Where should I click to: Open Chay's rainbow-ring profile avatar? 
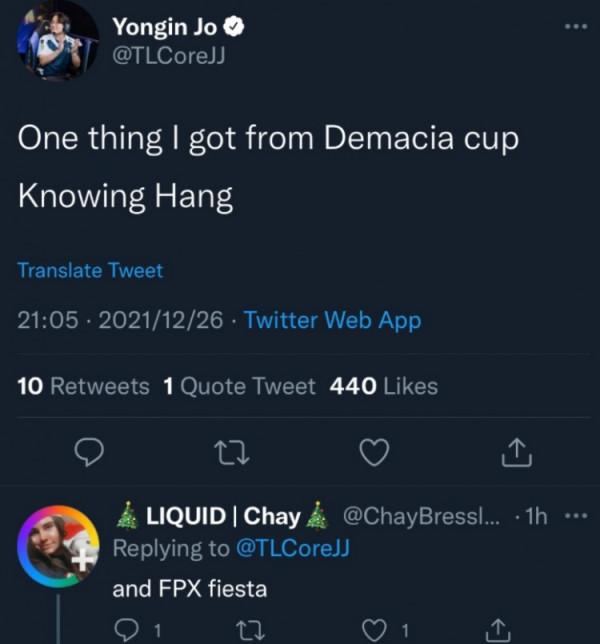[x=58, y=546]
